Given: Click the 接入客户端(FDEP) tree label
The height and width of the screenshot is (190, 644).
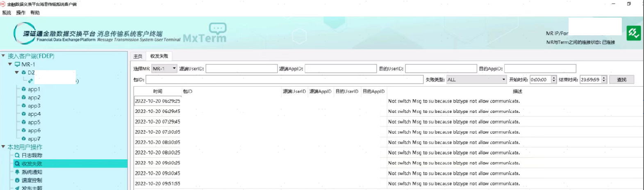Looking at the screenshot, I should tap(31, 56).
